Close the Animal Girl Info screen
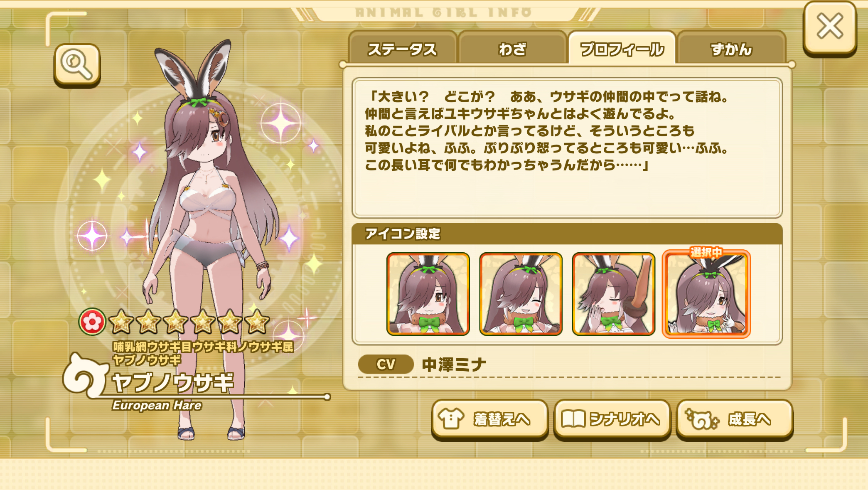Screen dimensions: 868x490 pyautogui.click(x=830, y=27)
